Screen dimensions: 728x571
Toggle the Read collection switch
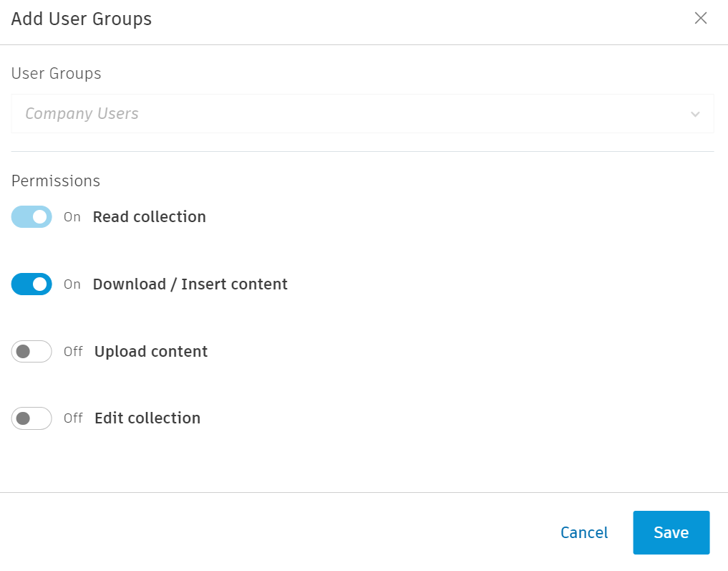pos(31,217)
